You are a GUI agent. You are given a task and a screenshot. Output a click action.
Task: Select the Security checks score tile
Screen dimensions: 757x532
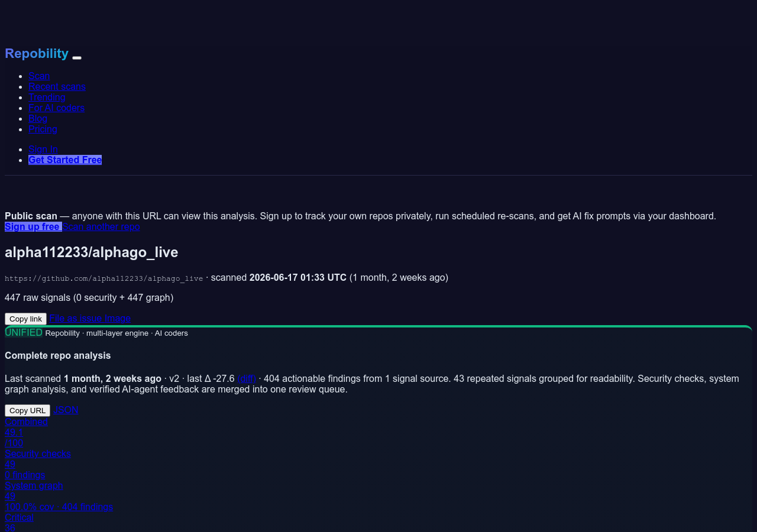coord(38,464)
